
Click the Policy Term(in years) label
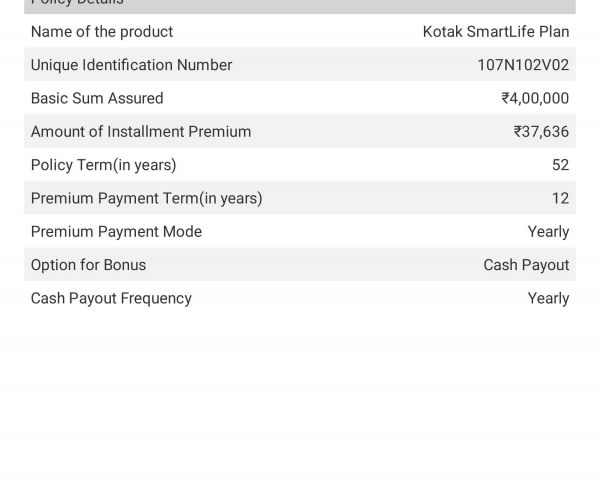tap(103, 165)
